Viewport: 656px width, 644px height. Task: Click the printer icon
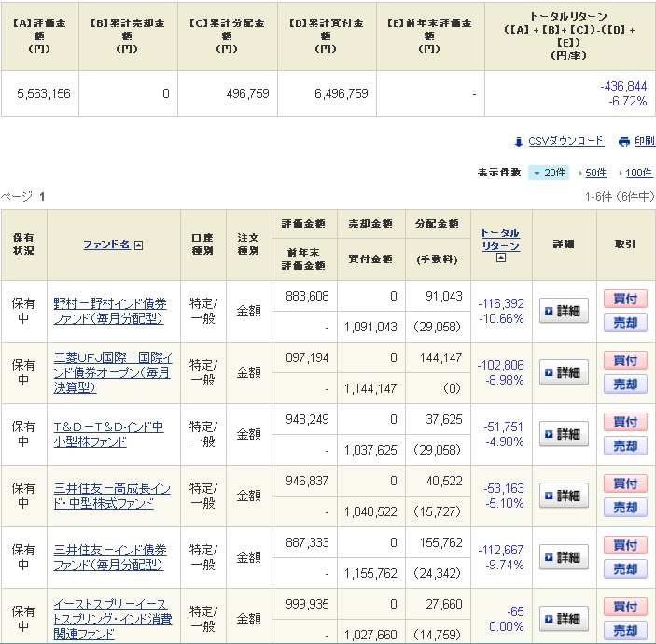pos(623,142)
